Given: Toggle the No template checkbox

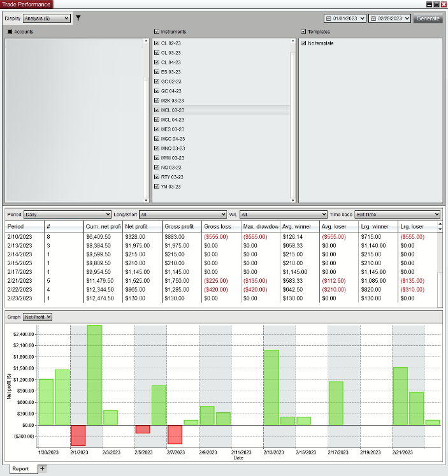Looking at the screenshot, I should tap(303, 43).
